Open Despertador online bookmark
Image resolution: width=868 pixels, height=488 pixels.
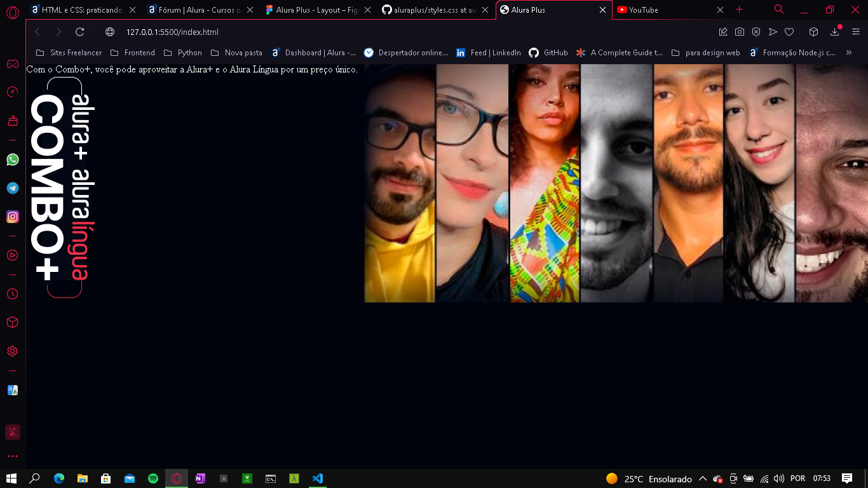[405, 53]
